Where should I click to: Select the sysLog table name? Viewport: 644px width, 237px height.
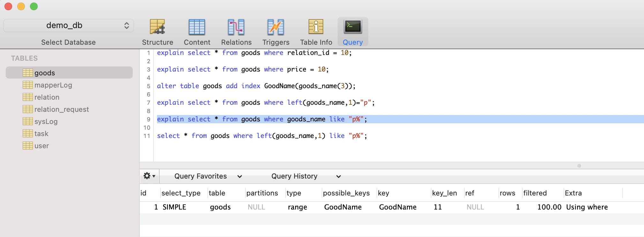[46, 121]
